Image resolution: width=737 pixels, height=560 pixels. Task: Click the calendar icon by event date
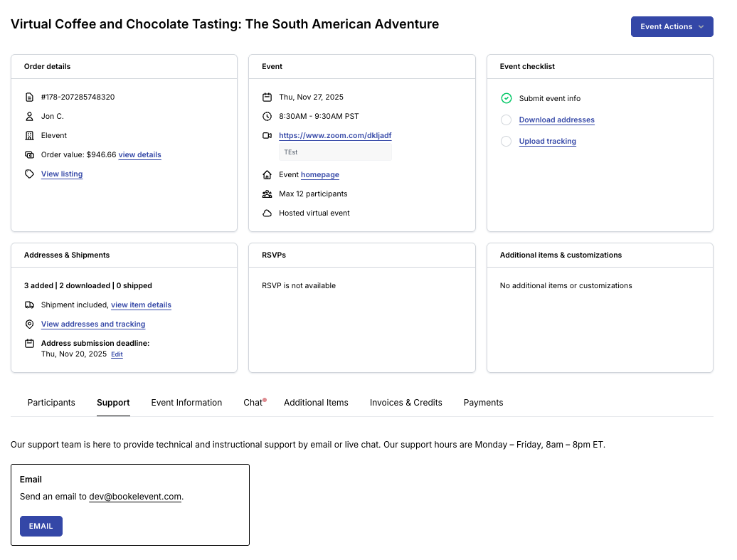click(267, 97)
